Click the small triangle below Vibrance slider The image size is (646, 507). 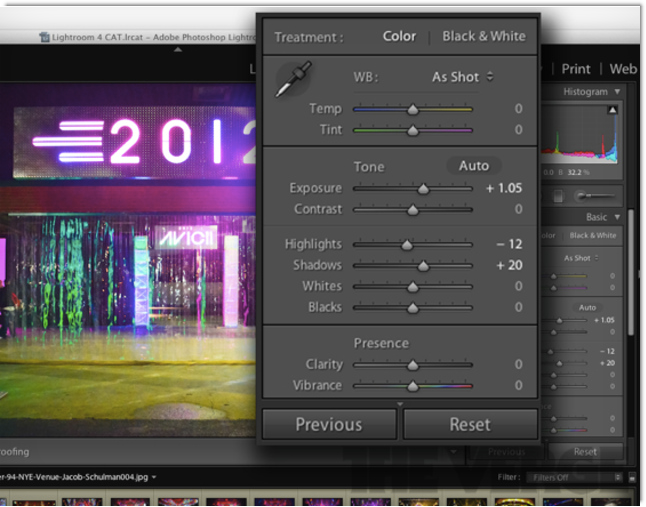tap(400, 404)
